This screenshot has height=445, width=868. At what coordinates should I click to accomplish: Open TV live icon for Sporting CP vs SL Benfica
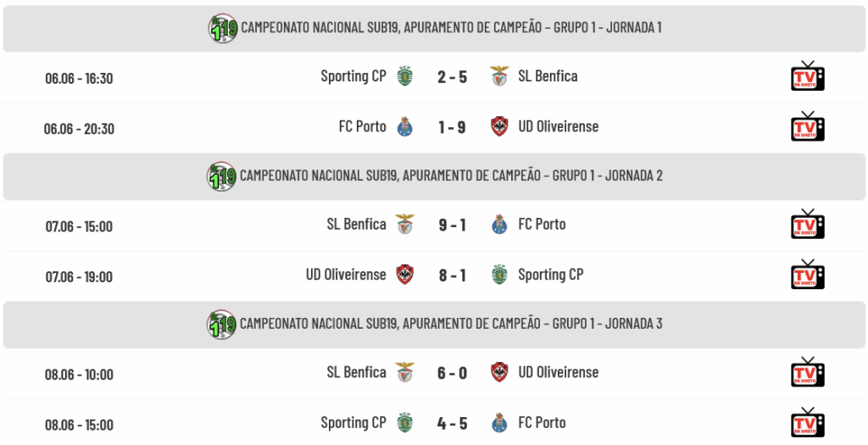(807, 75)
